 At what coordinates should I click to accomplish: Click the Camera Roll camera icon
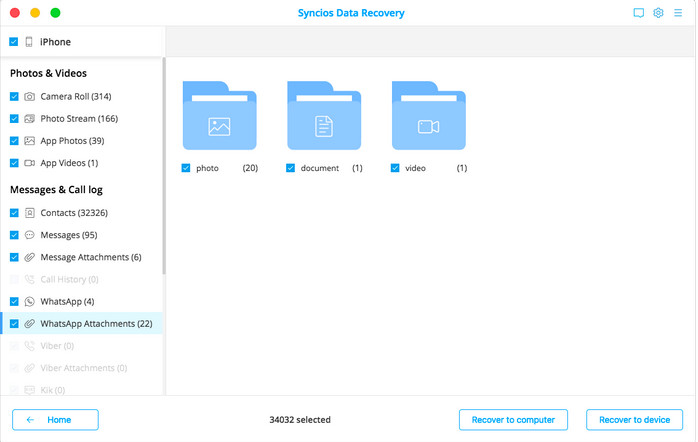point(29,97)
